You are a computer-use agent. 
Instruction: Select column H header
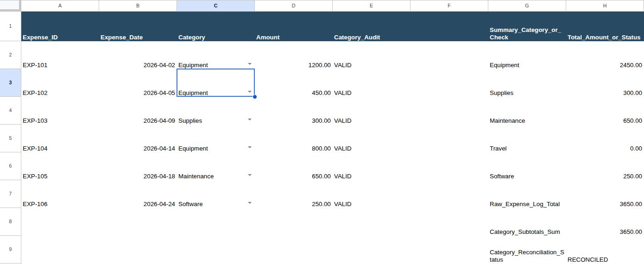(605, 6)
